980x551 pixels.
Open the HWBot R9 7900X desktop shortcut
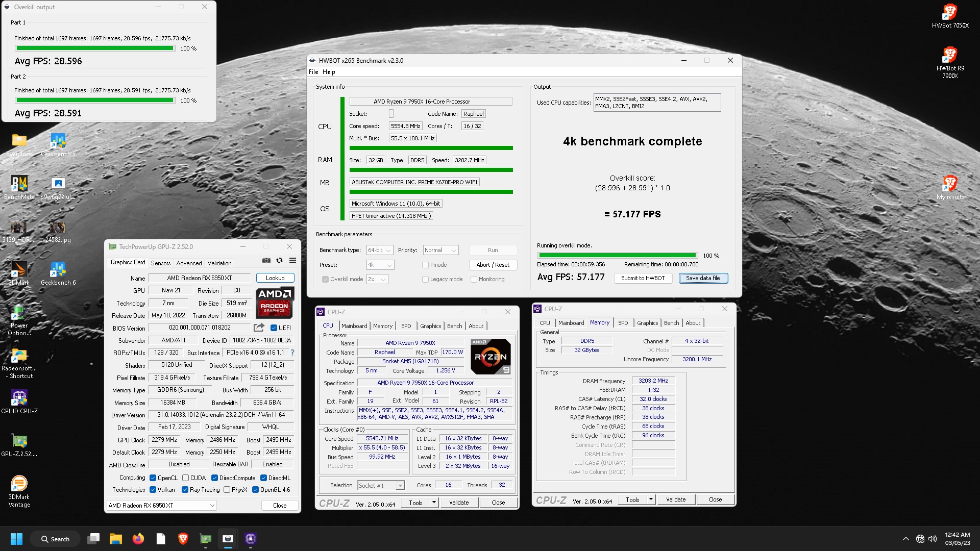tap(950, 63)
